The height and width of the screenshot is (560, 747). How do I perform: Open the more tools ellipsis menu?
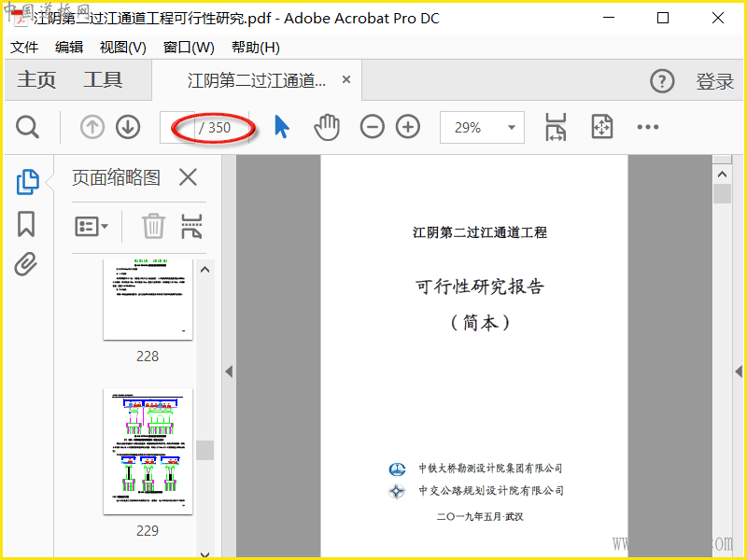tap(648, 127)
